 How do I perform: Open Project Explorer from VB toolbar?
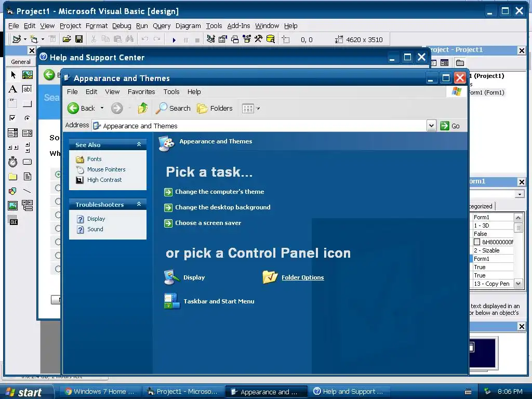tap(211, 39)
